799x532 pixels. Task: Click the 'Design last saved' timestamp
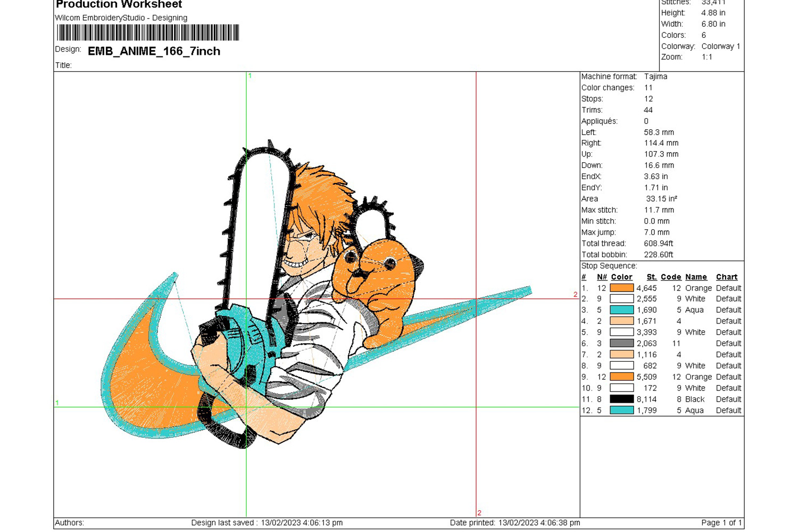(x=267, y=522)
